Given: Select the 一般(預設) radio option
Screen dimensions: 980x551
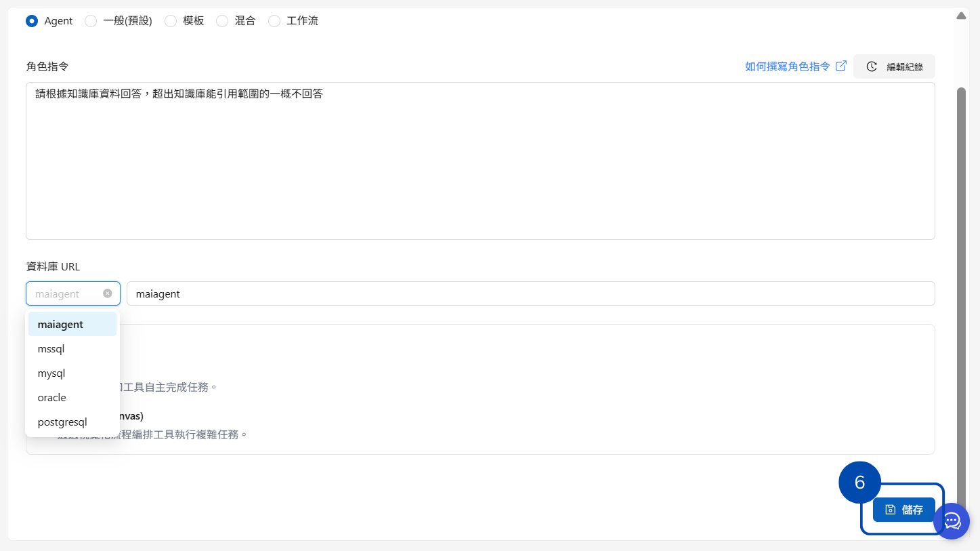Looking at the screenshot, I should coord(91,21).
